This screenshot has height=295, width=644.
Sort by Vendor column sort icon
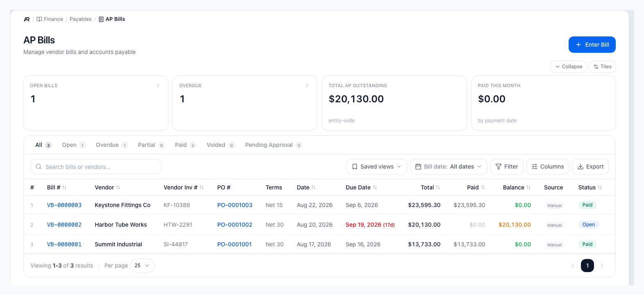point(118,187)
